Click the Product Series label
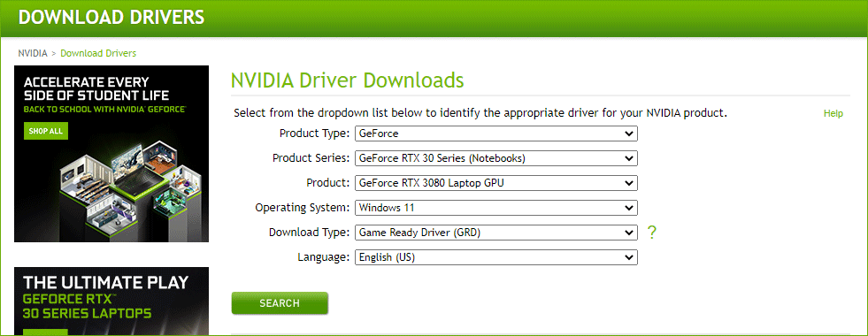The image size is (868, 336). click(x=311, y=158)
